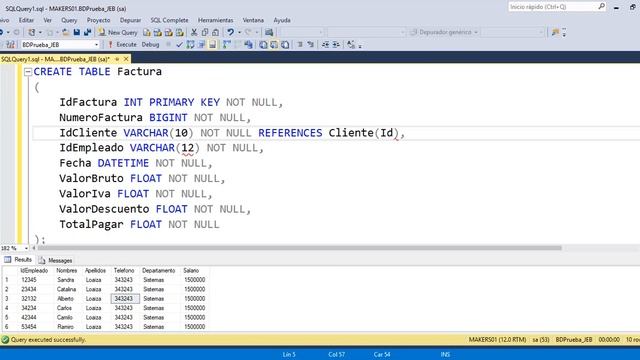The height and width of the screenshot is (360, 640).
Task: Open the BDPrueba_JEB database dropdown
Action: (x=96, y=44)
